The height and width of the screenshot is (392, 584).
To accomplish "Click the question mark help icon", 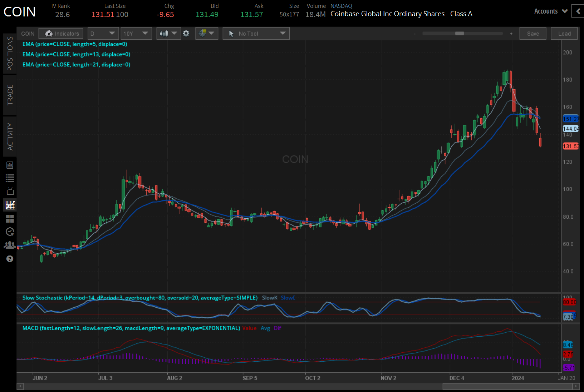I will 10,259.
